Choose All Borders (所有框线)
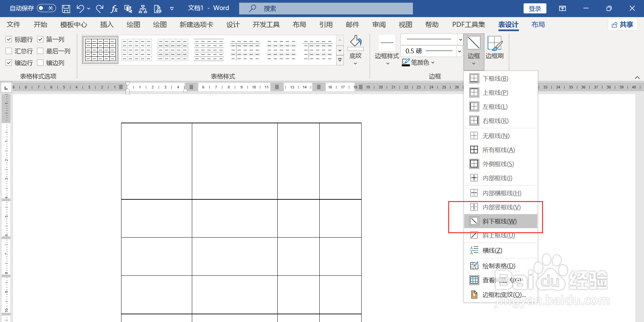 pos(501,150)
